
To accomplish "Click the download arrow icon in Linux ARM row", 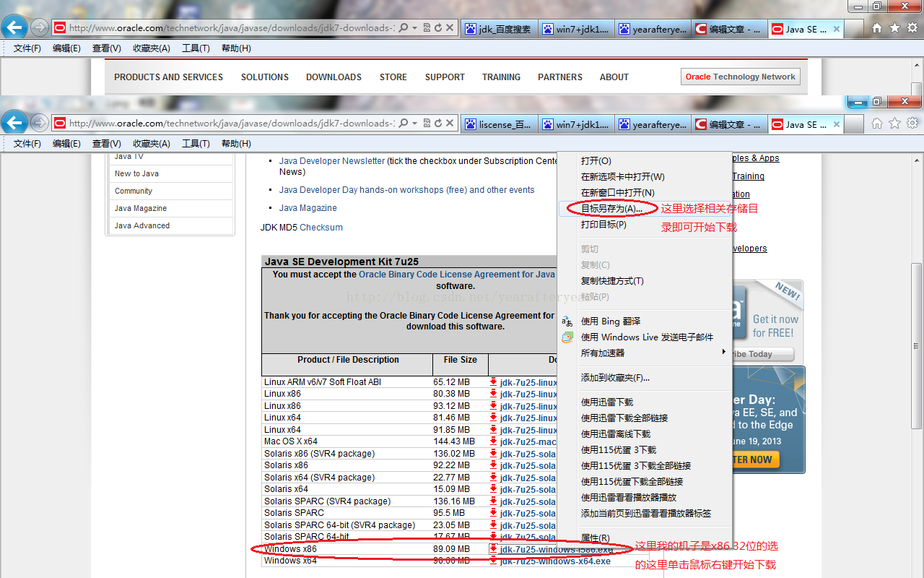I will (494, 381).
